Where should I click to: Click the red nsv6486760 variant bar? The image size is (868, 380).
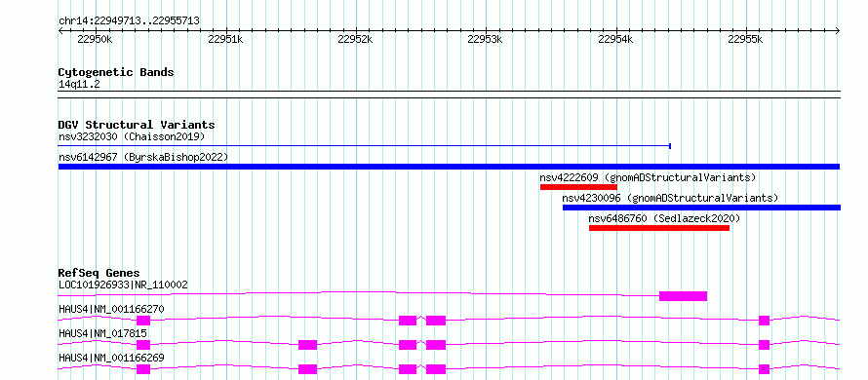coord(659,228)
